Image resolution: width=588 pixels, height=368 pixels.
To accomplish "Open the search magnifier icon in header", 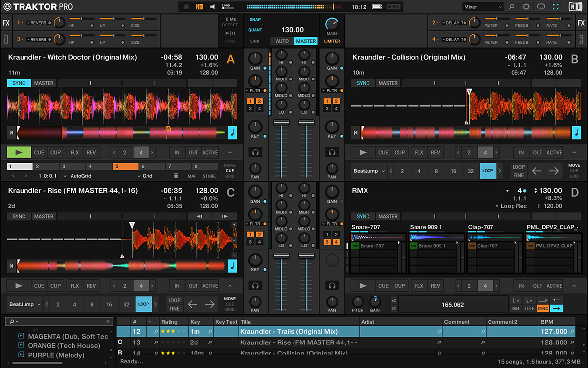I will [x=512, y=7].
